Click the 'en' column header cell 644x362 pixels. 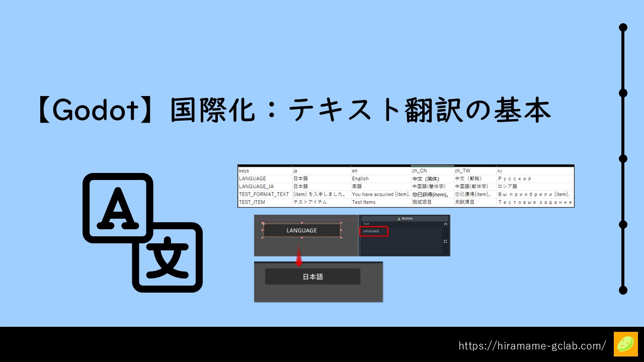coord(380,171)
